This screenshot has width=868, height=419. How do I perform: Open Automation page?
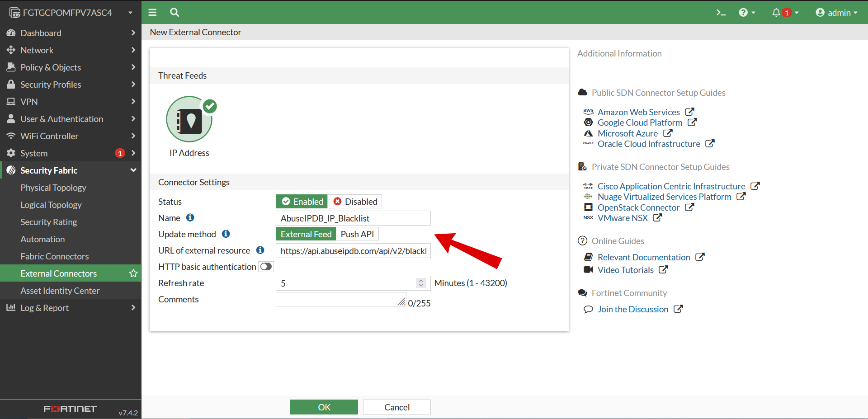pos(42,239)
